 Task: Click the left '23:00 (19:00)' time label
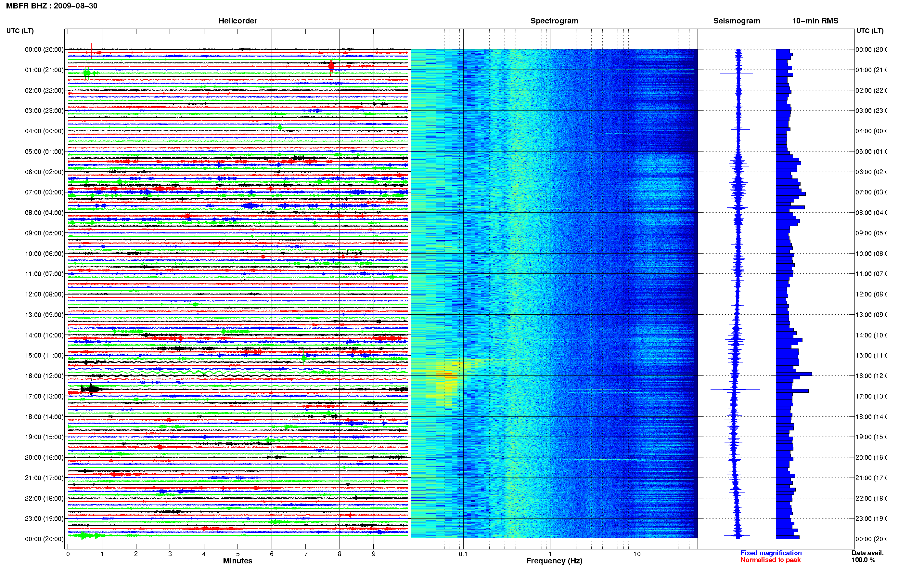[44, 519]
